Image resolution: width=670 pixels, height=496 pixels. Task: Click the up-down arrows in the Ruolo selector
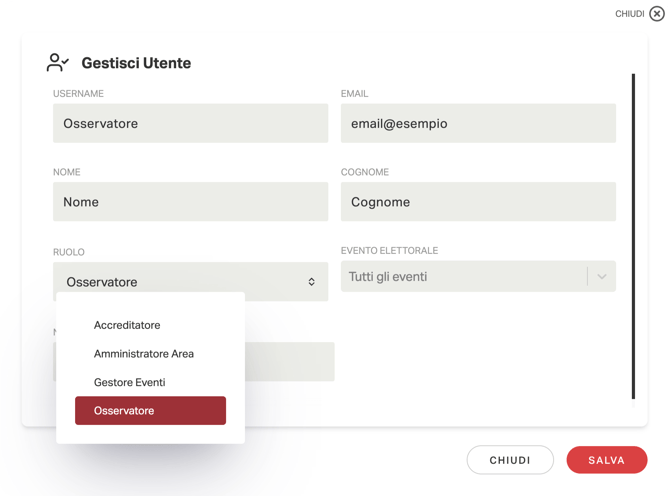click(311, 282)
